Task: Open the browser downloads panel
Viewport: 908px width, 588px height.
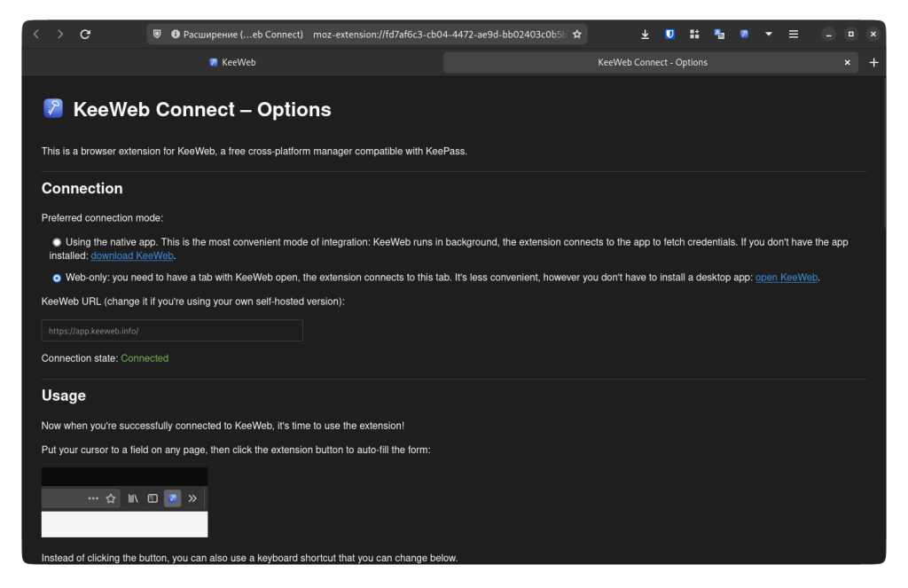Action: pos(646,35)
